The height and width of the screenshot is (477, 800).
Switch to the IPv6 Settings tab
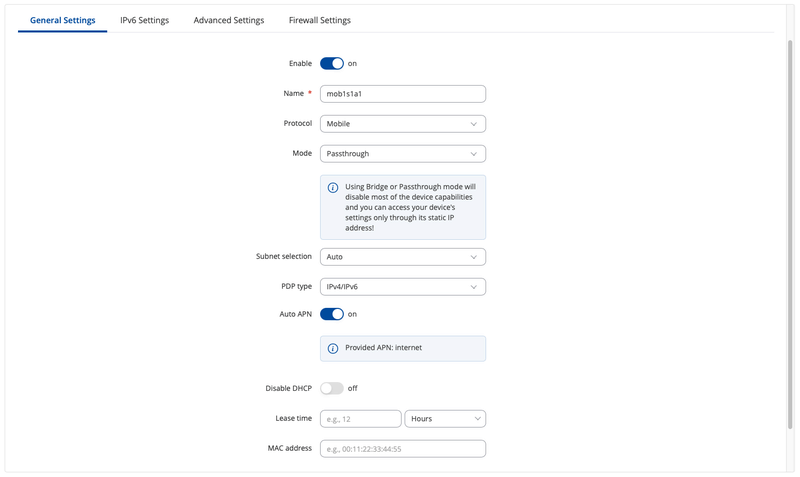click(144, 20)
